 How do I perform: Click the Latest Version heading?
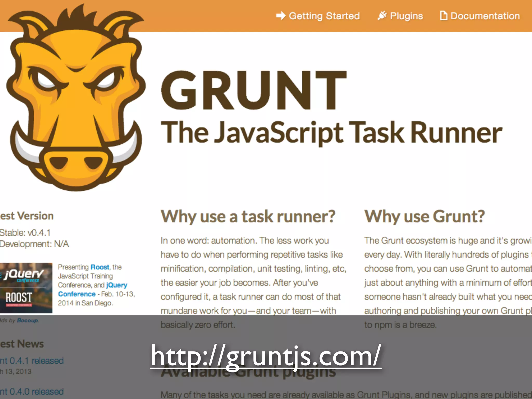27,216
